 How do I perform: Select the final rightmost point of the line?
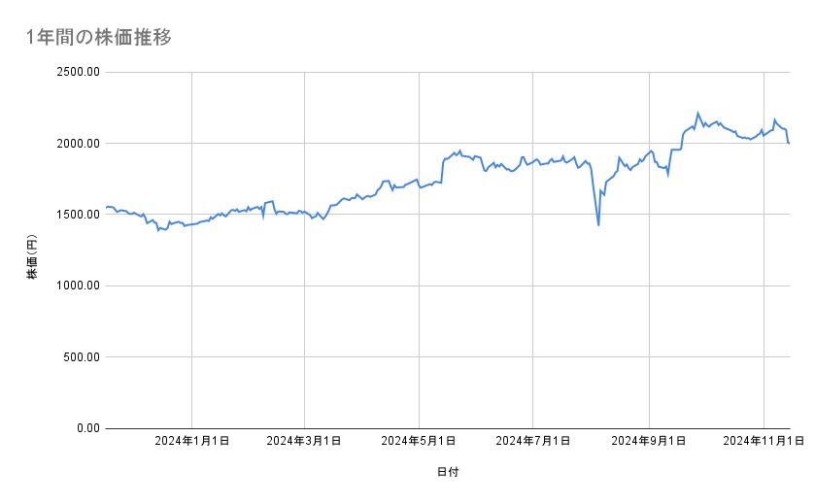tap(789, 144)
